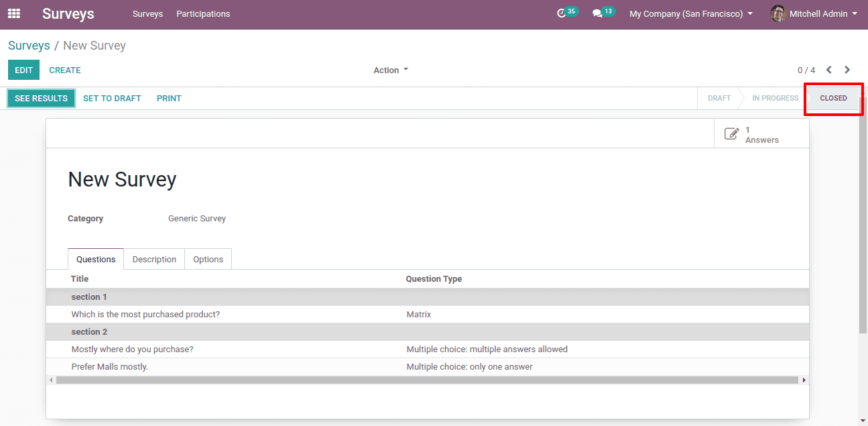Switch to the Questions tab
Image resolution: width=868 pixels, height=426 pixels.
pyautogui.click(x=96, y=259)
